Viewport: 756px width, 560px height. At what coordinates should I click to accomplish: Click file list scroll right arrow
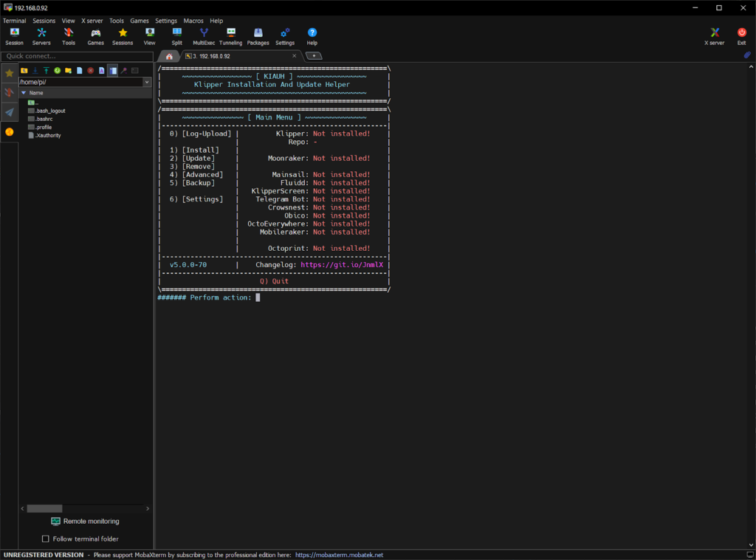148,508
